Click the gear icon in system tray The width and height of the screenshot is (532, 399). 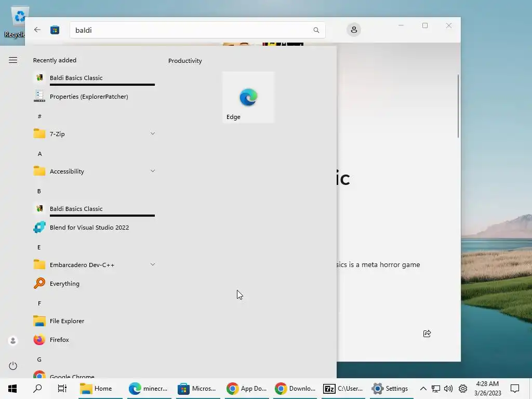click(x=463, y=389)
